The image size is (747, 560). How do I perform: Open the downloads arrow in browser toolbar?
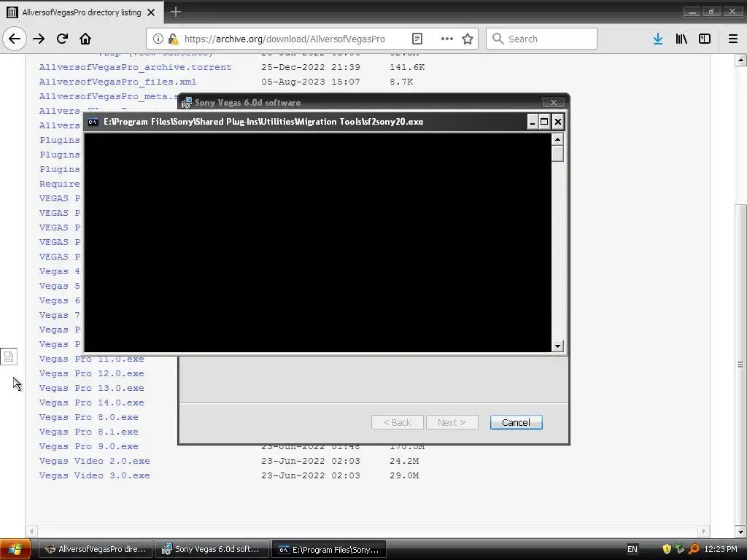(658, 39)
